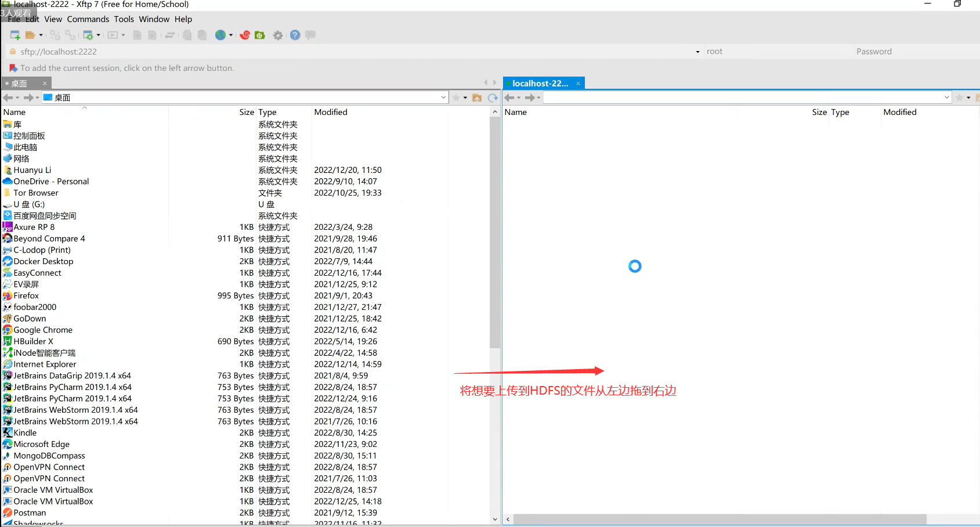Open local bookmark star dropdown arrow
Screen dimensions: 980x527
(x=465, y=98)
